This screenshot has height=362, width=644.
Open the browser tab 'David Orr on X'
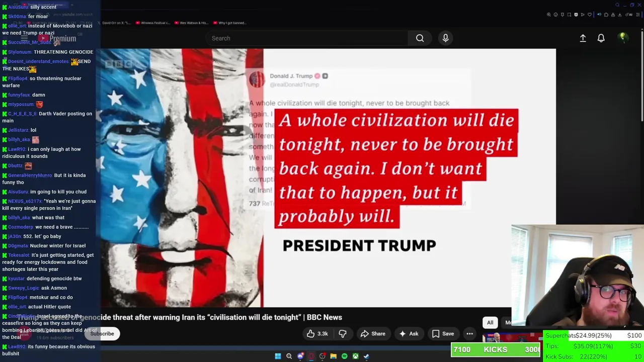[x=114, y=23]
